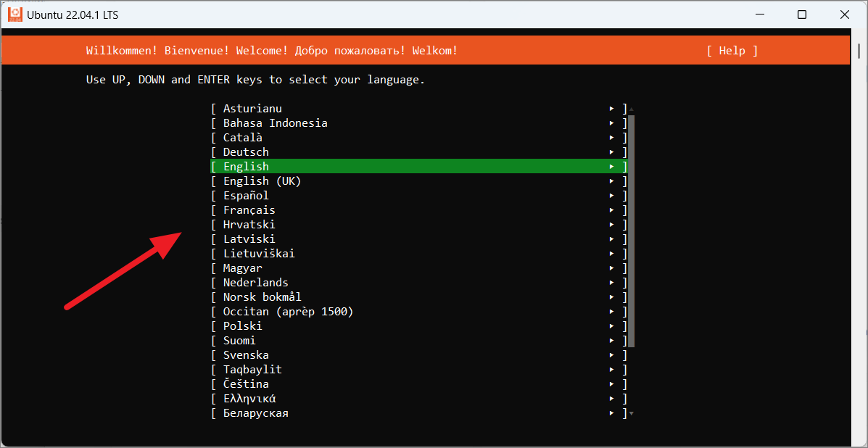Click the scroll-down arrow of language list
The image size is (868, 448).
(x=632, y=413)
